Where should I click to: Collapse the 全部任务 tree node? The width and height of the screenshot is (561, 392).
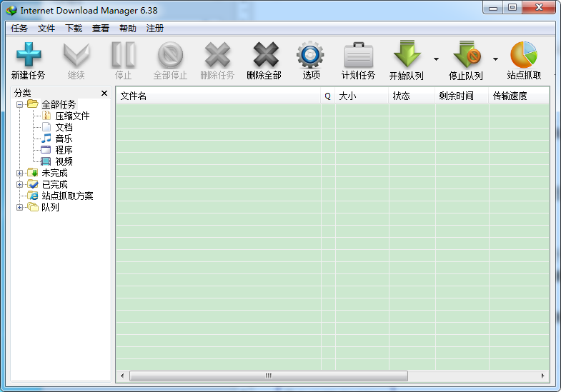[20, 104]
